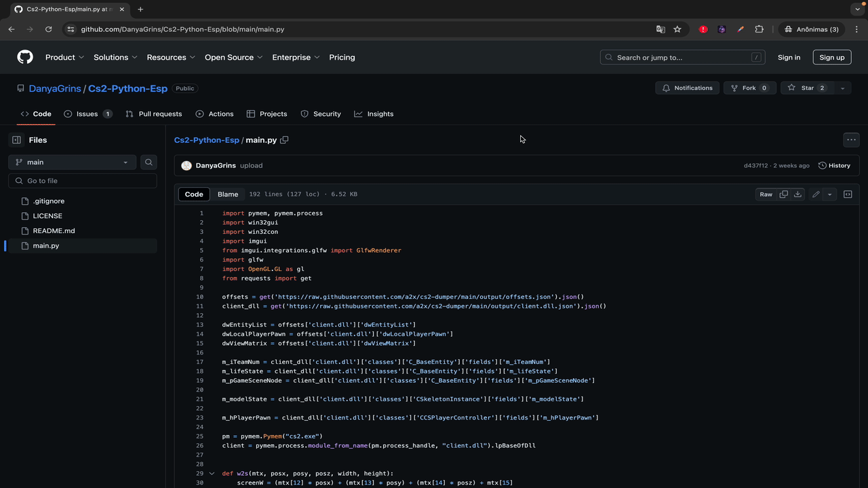Viewport: 868px width, 488px height.
Task: Open the Pull requests tab
Action: click(x=153, y=114)
